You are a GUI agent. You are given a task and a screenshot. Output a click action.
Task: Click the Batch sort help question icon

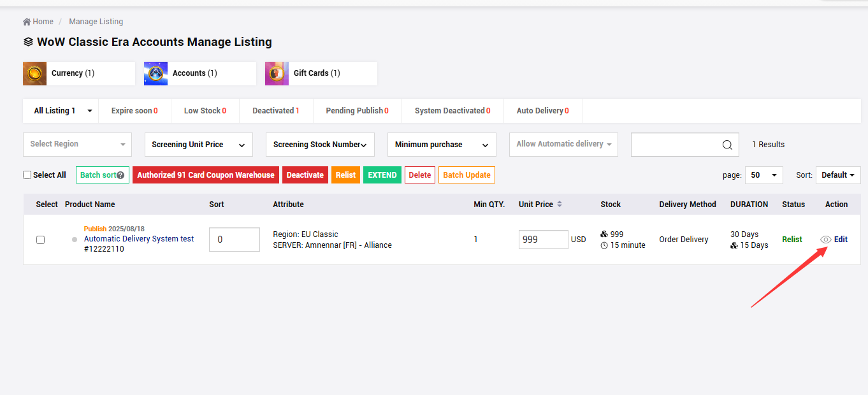(120, 175)
